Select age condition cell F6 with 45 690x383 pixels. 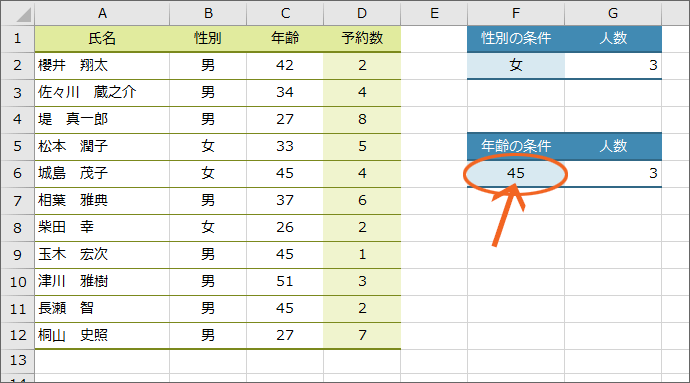(516, 173)
